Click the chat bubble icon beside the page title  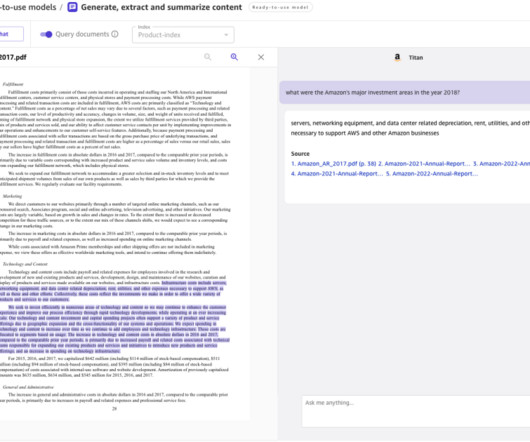pos(72,7)
